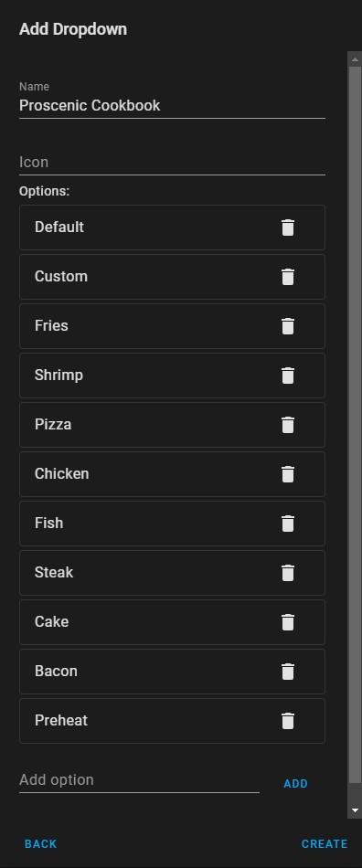Remove the Pizza option

[288, 425]
